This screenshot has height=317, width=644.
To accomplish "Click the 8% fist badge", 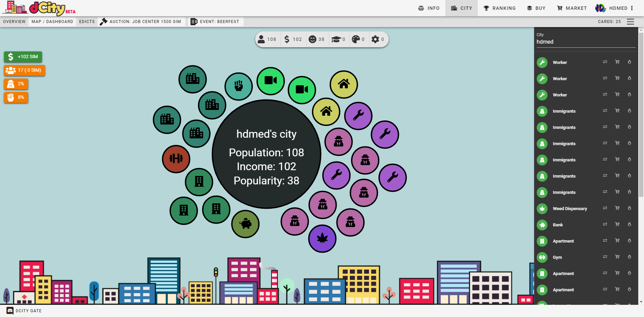I will point(16,97).
